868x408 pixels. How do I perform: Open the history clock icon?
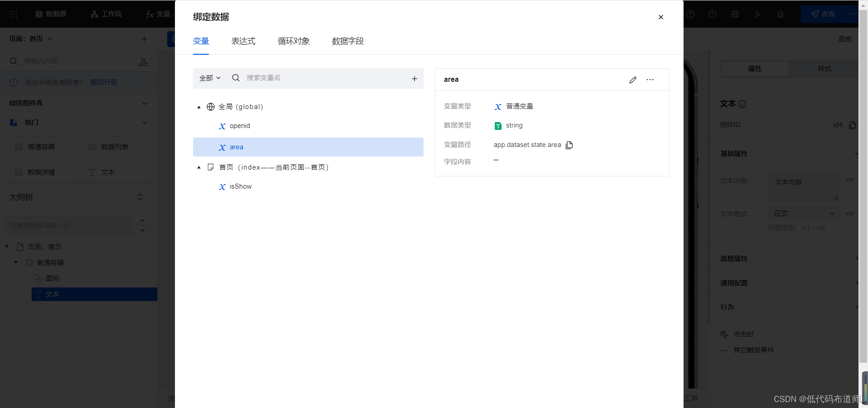pyautogui.click(x=712, y=14)
